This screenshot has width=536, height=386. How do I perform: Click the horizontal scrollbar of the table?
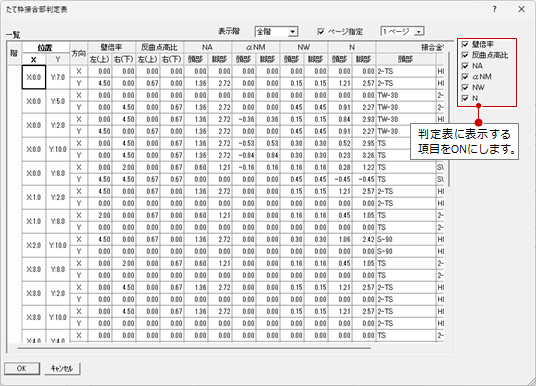[194, 348]
